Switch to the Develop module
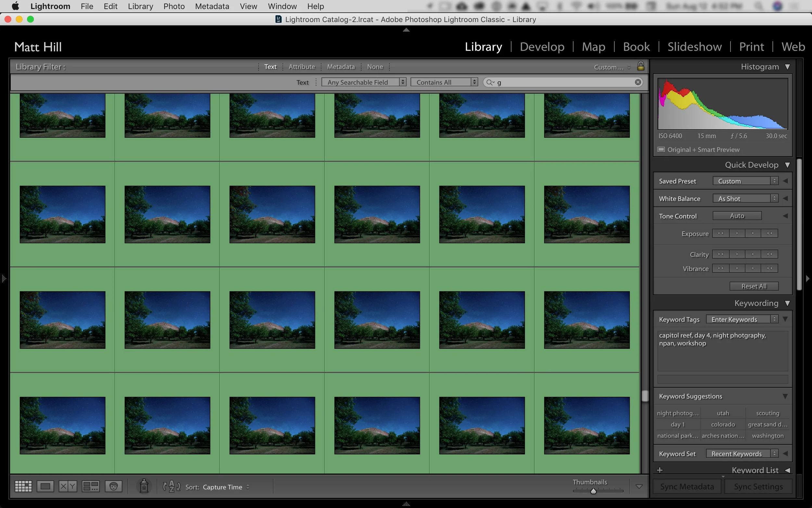The height and width of the screenshot is (508, 812). (542, 47)
